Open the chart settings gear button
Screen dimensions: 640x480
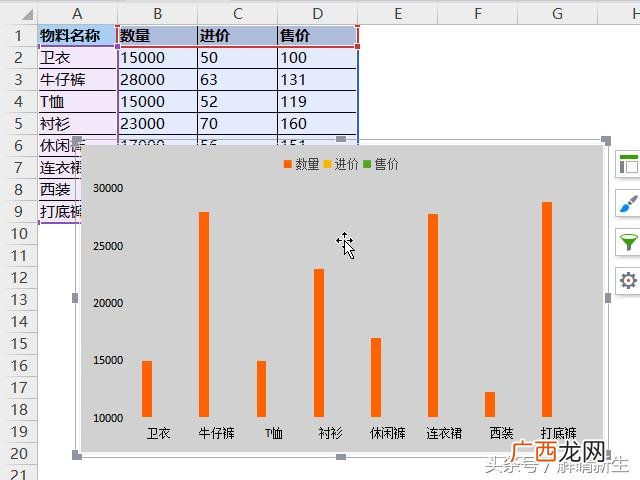tap(629, 281)
